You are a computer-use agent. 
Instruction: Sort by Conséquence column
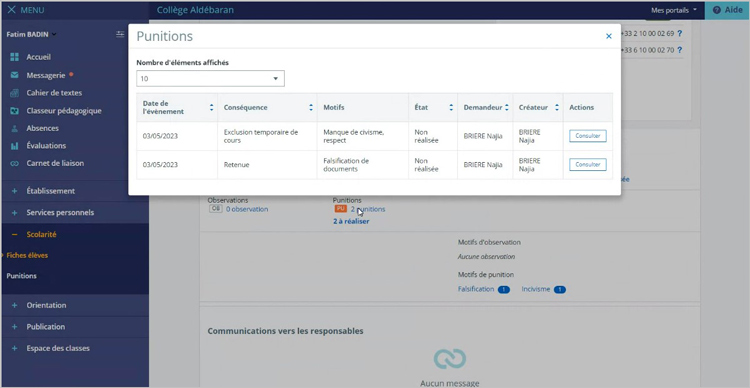tap(311, 108)
